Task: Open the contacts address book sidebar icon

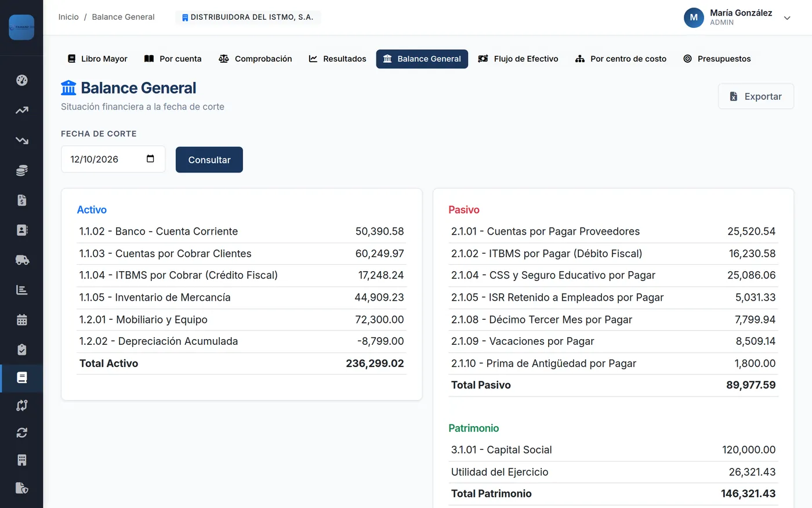Action: point(21,230)
